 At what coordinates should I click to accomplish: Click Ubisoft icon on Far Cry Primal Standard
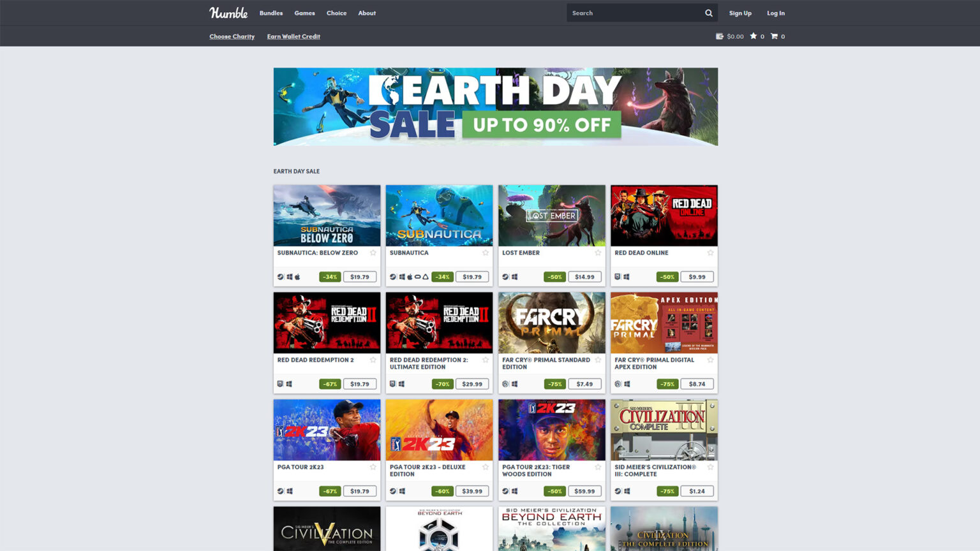(x=505, y=384)
